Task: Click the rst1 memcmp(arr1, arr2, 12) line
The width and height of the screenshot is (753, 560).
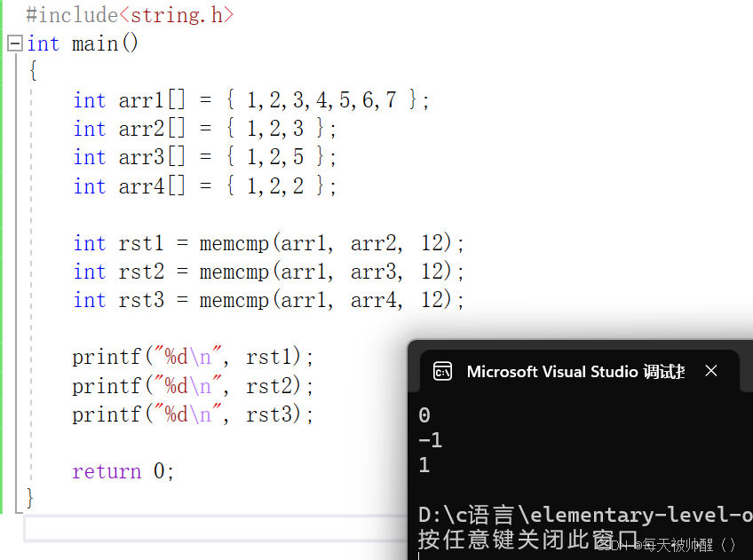Action: 268,243
